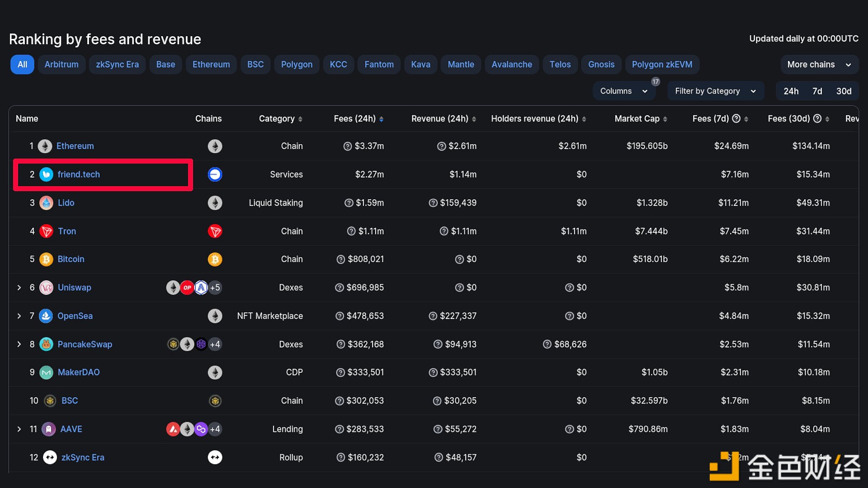The image size is (868, 488).
Task: Click the +5 more chains badge in Uniswap row
Action: pos(215,288)
